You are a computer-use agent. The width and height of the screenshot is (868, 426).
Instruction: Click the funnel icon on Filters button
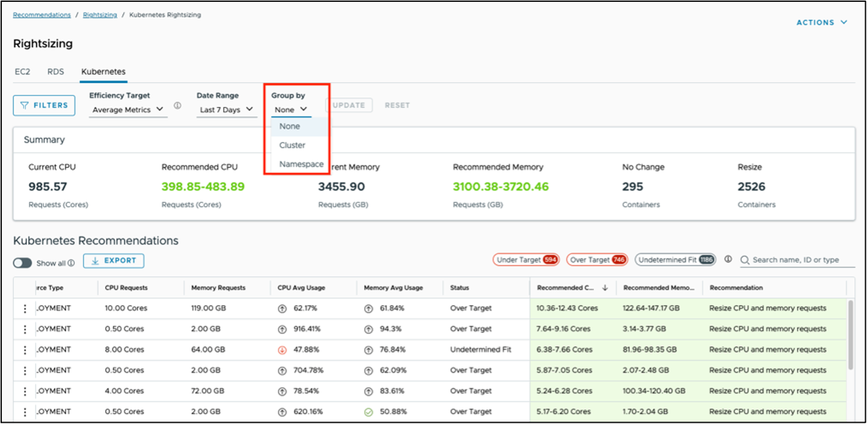[x=25, y=105]
